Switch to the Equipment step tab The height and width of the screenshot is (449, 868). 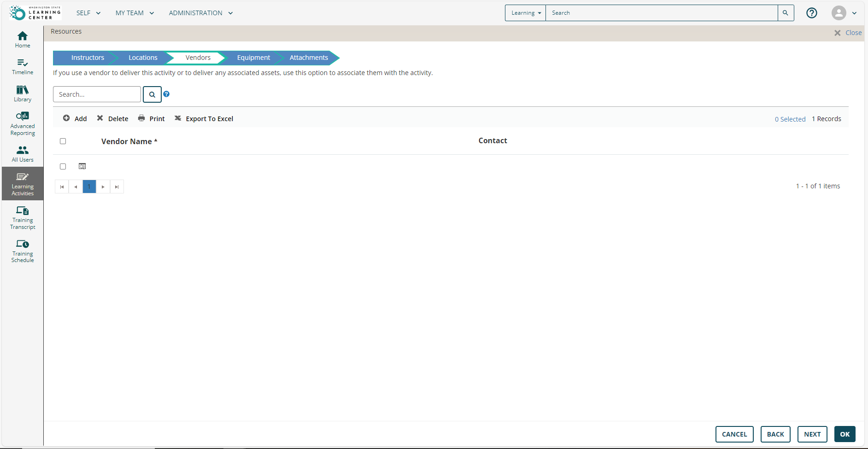pos(253,58)
